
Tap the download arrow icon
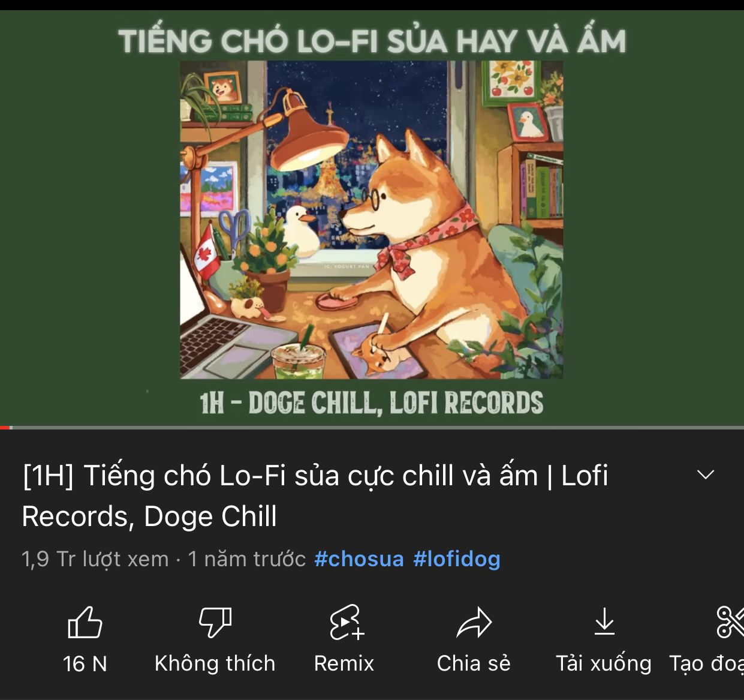click(604, 621)
